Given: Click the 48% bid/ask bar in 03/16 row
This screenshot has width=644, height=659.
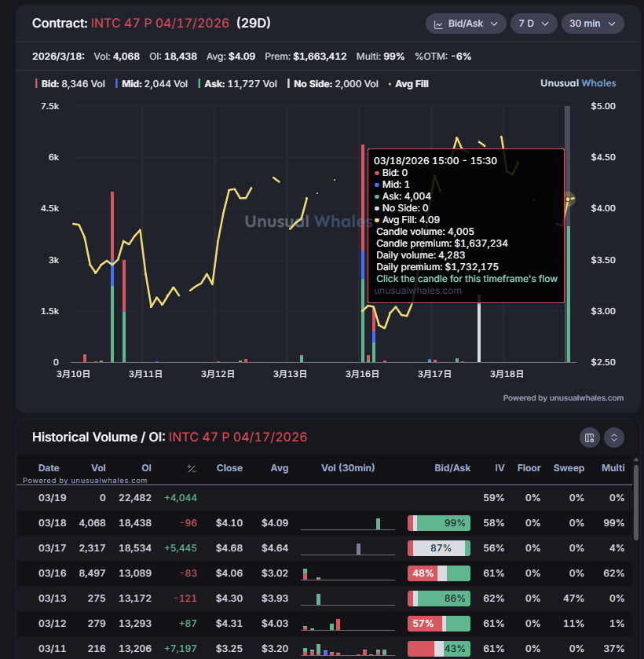Looking at the screenshot, I should click(439, 573).
